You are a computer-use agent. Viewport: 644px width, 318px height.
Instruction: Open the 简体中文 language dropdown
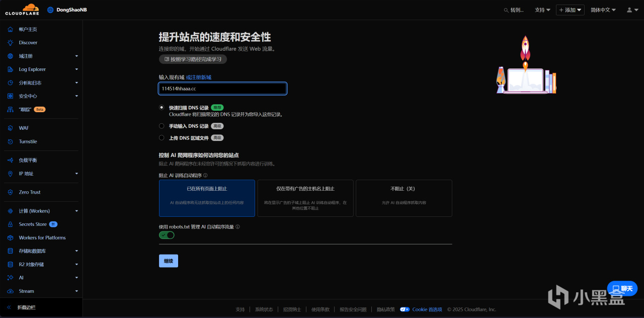[x=603, y=10]
